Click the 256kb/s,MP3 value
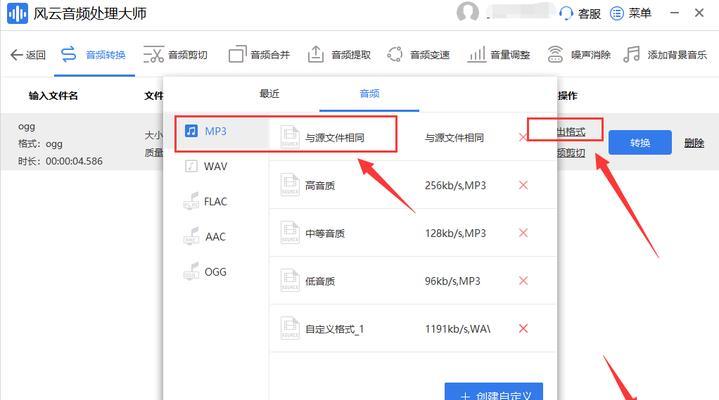The height and width of the screenshot is (400, 719). pyautogui.click(x=455, y=185)
